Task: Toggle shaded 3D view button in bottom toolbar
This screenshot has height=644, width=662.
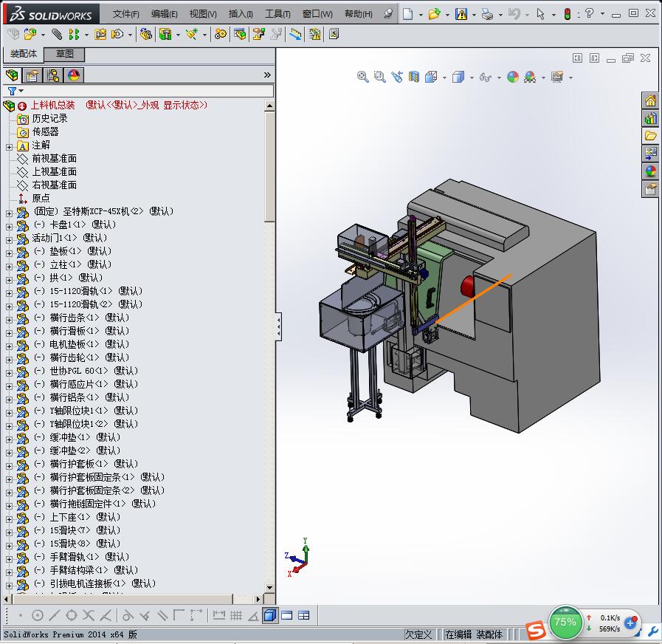Action: 270,615
